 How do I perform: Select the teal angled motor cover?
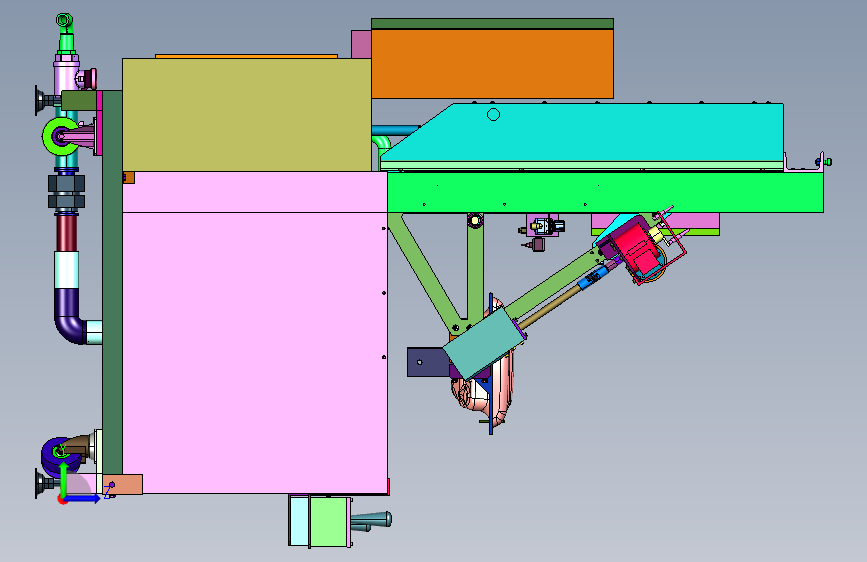pyautogui.click(x=482, y=344)
